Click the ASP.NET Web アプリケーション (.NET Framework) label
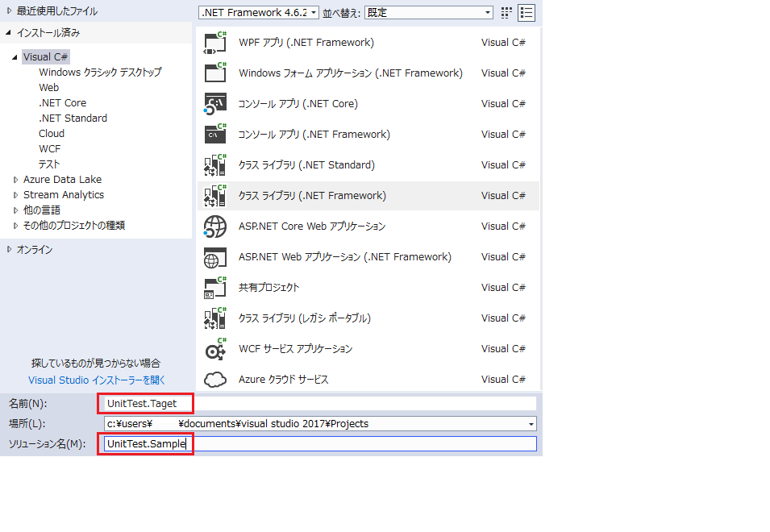This screenshot has height=532, width=770. point(345,257)
